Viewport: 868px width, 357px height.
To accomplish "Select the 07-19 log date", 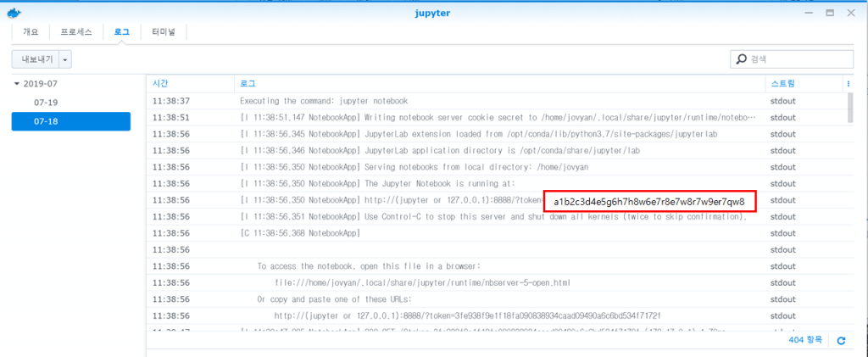I will click(71, 103).
